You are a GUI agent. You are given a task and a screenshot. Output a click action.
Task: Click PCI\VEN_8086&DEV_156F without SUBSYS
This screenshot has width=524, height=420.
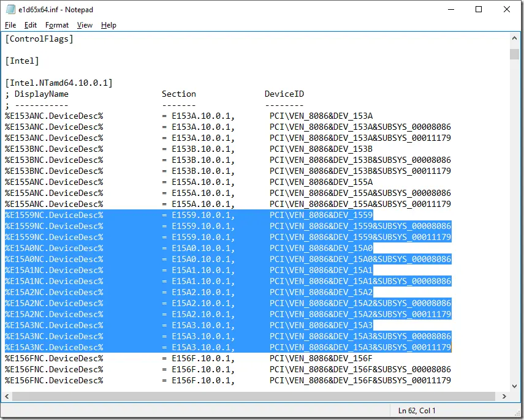321,358
